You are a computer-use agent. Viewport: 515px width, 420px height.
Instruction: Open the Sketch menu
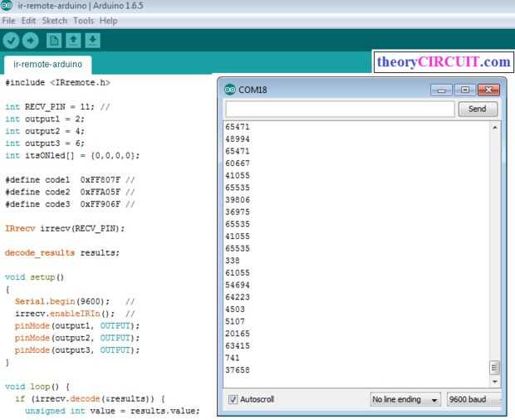(x=55, y=20)
